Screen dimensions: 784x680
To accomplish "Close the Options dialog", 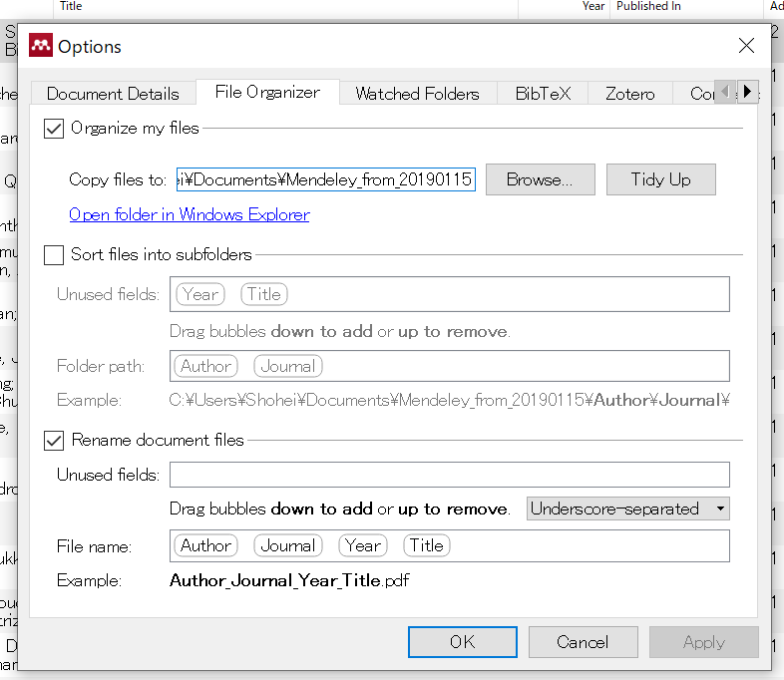I will coord(746,46).
